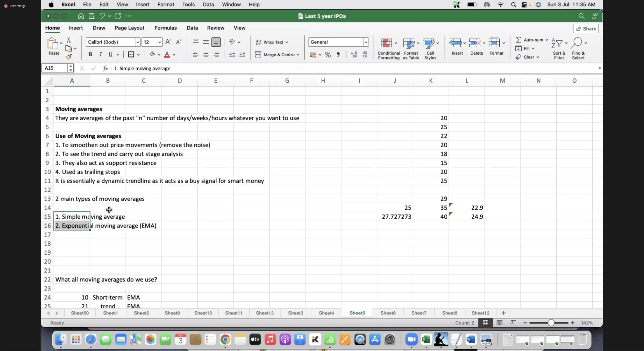Click the Name Box showing A15
This screenshot has width=644, height=351.
click(x=55, y=68)
